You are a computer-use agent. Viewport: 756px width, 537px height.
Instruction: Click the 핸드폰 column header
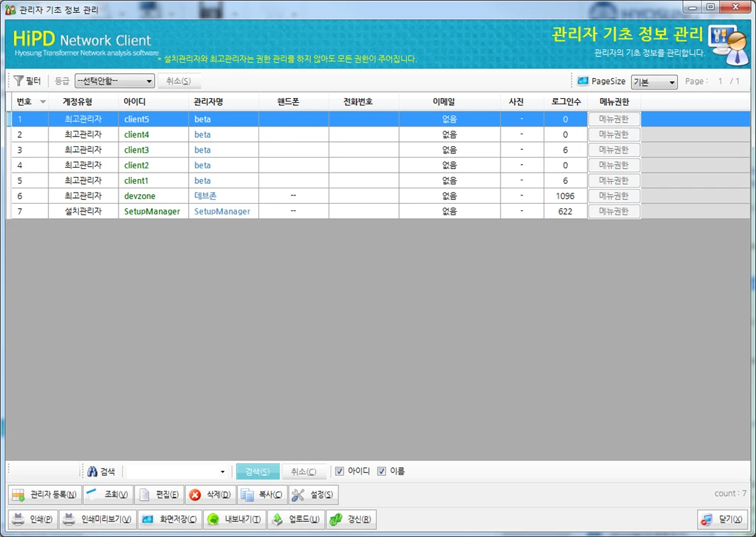(294, 102)
